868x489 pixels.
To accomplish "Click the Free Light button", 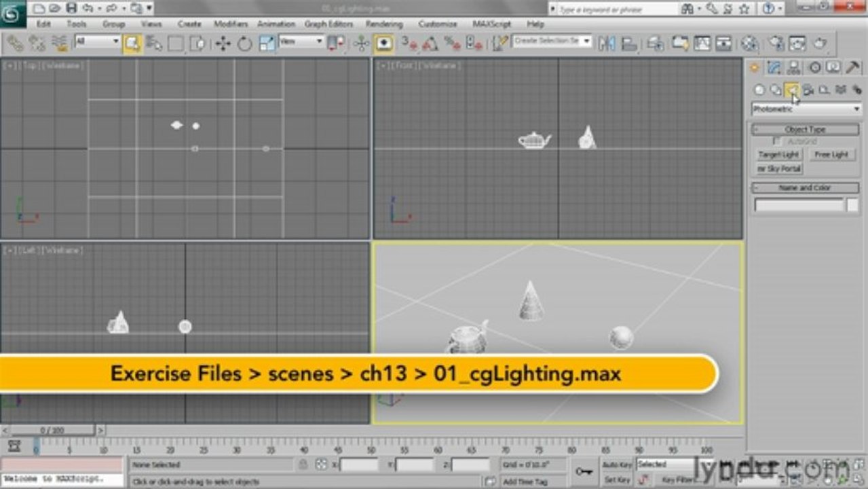I will pos(831,155).
